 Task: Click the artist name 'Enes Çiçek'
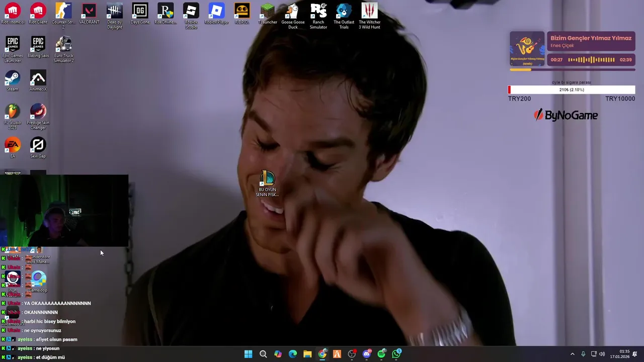tap(562, 46)
